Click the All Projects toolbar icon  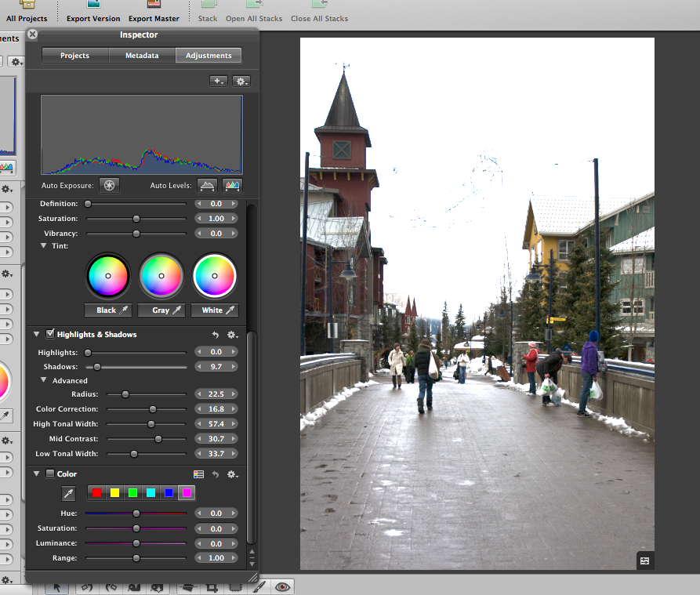point(27,12)
